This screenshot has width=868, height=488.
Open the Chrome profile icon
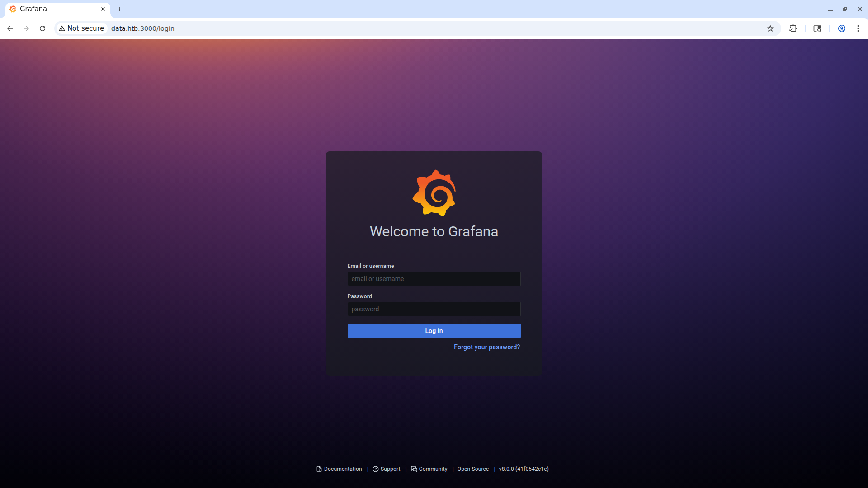pyautogui.click(x=842, y=28)
